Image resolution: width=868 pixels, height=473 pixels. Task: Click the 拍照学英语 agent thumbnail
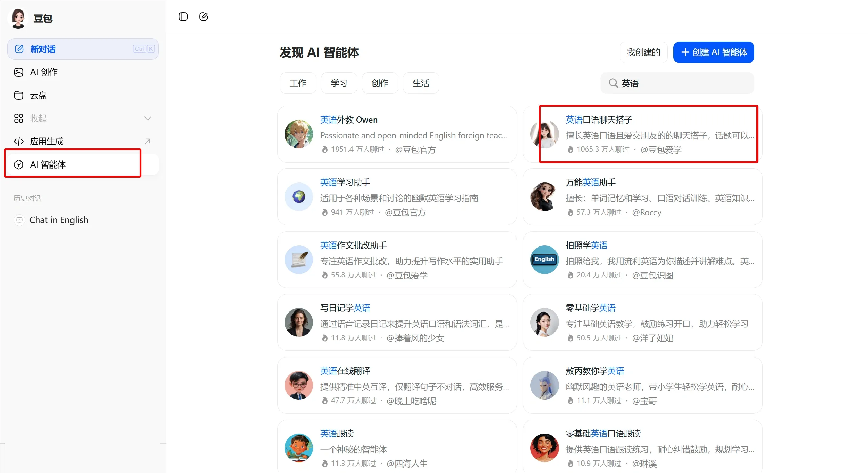point(544,260)
